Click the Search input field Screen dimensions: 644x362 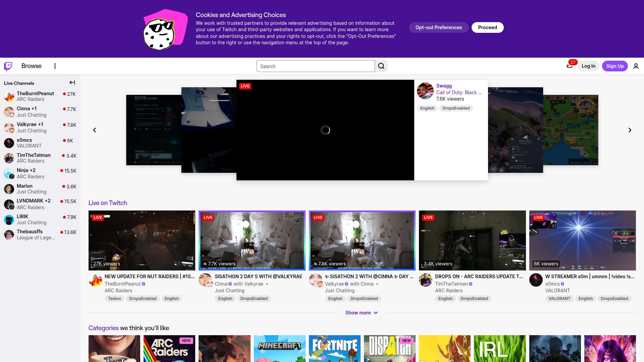tap(315, 66)
